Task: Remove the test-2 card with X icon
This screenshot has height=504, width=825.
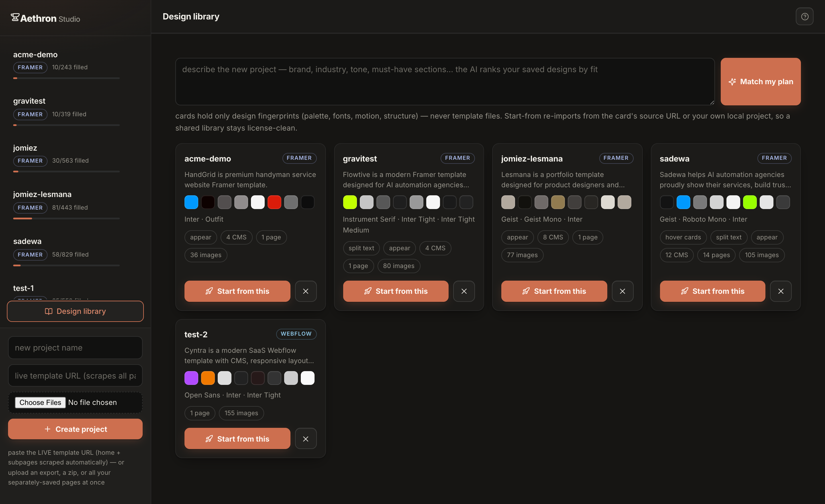Action: (x=305, y=439)
